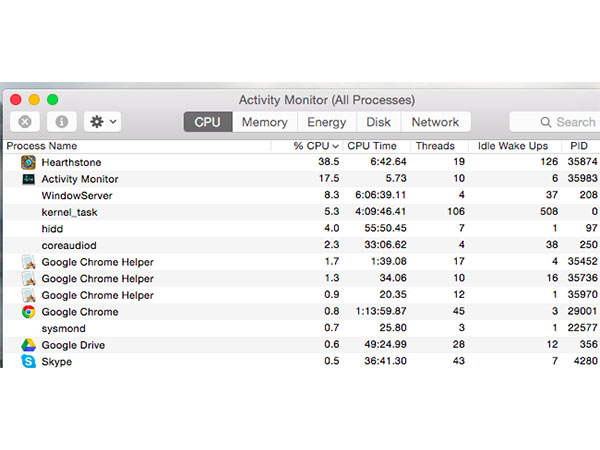Click icon of Google Chrome Helper PID 35452

point(29,262)
